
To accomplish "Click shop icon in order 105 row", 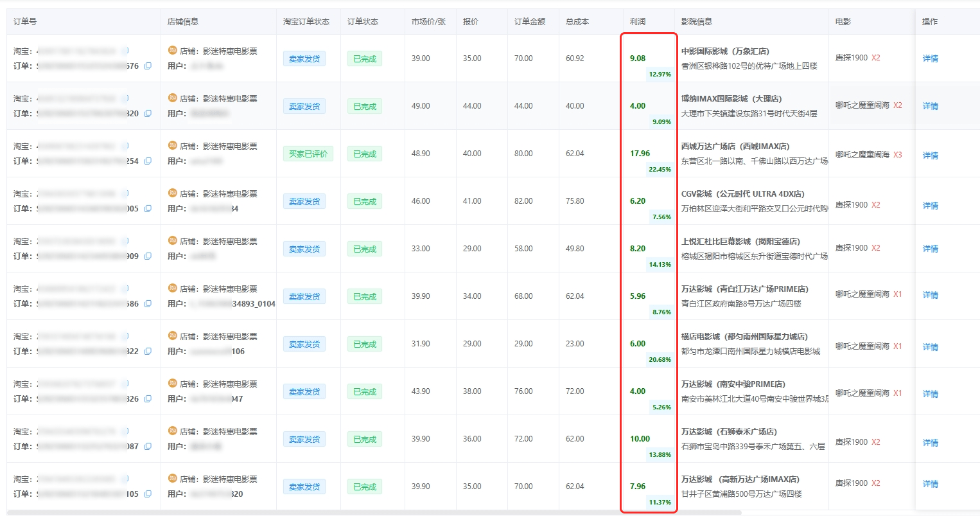I will tap(172, 478).
